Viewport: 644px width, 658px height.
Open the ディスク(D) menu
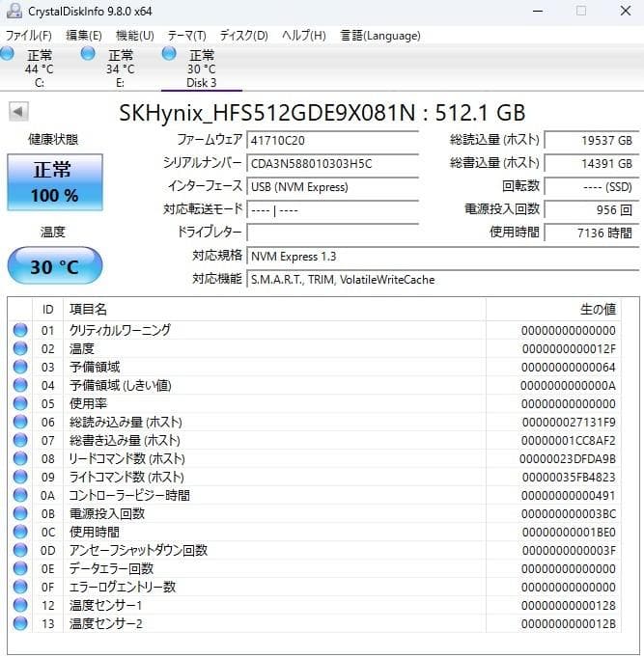pyautogui.click(x=244, y=36)
